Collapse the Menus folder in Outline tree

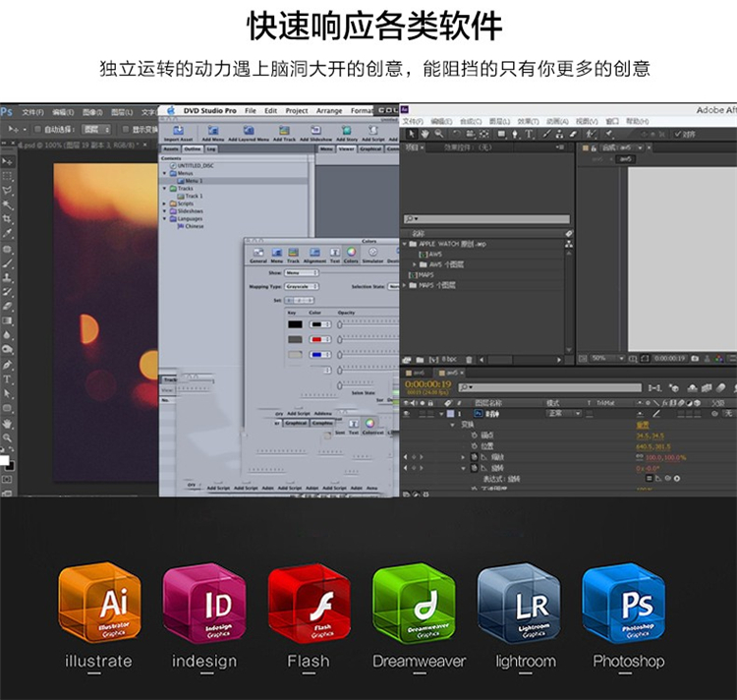coord(164,173)
